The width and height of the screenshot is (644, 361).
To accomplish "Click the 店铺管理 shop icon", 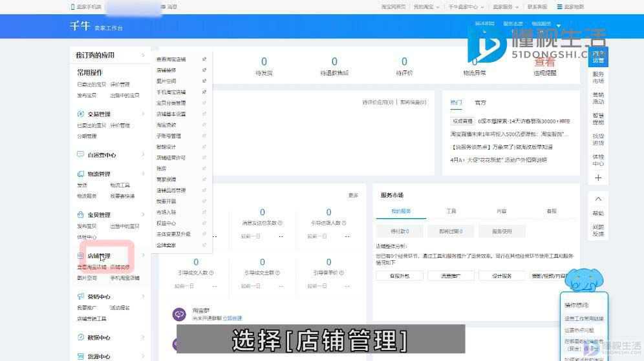I will pyautogui.click(x=80, y=256).
